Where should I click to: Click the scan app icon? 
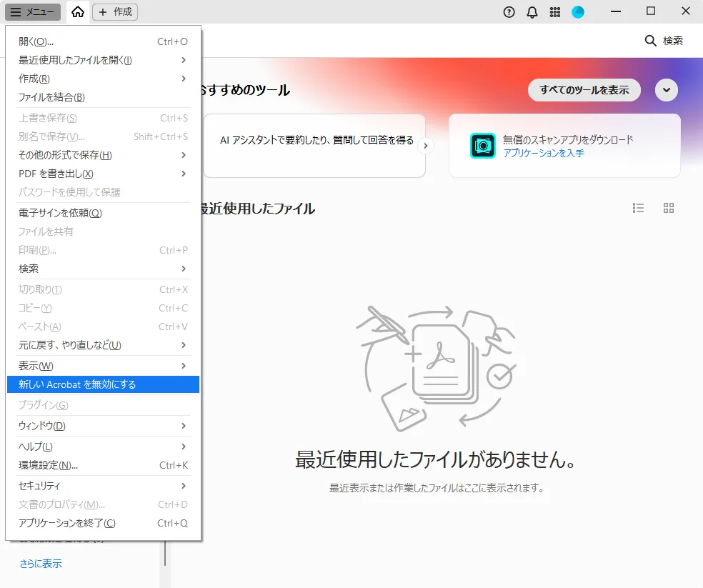tap(483, 146)
